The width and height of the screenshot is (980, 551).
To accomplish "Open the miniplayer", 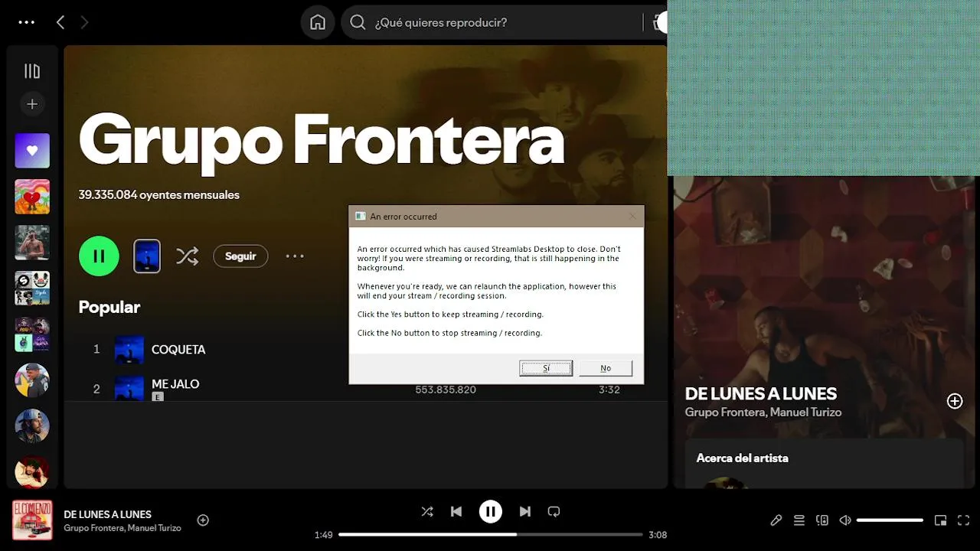I will click(941, 520).
